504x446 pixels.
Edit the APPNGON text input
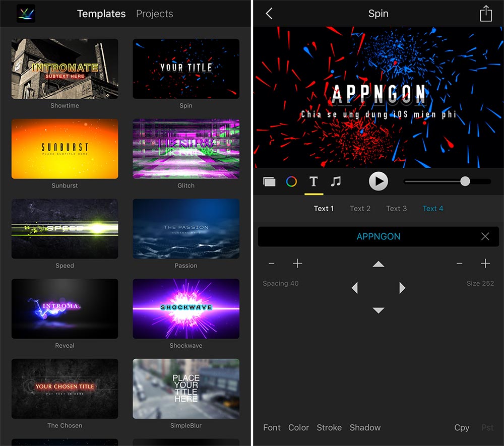click(379, 236)
